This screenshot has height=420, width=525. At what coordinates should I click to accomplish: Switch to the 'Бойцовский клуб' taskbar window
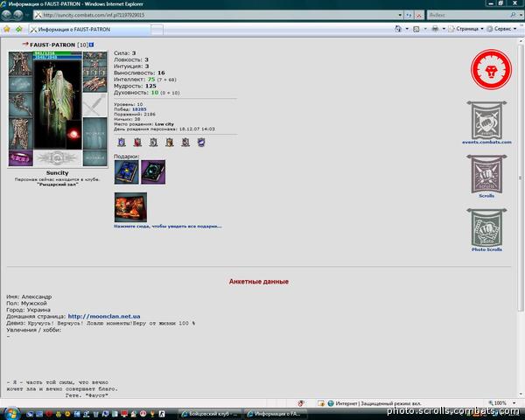click(x=210, y=414)
